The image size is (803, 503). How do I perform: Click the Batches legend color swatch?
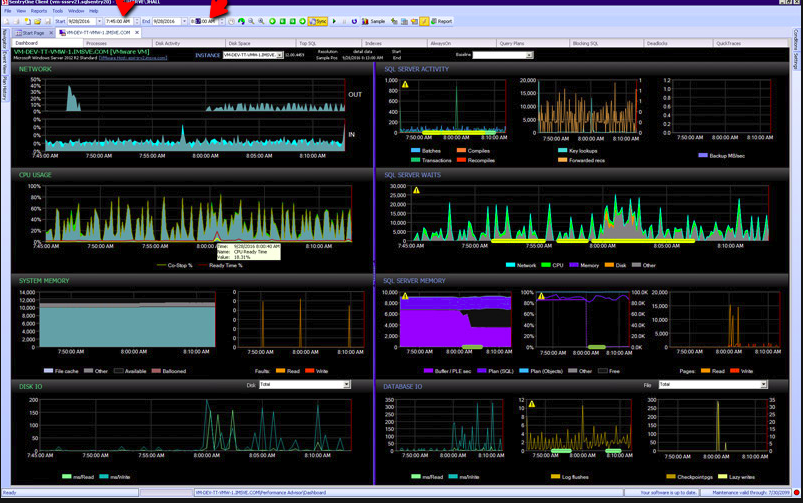pyautogui.click(x=415, y=151)
